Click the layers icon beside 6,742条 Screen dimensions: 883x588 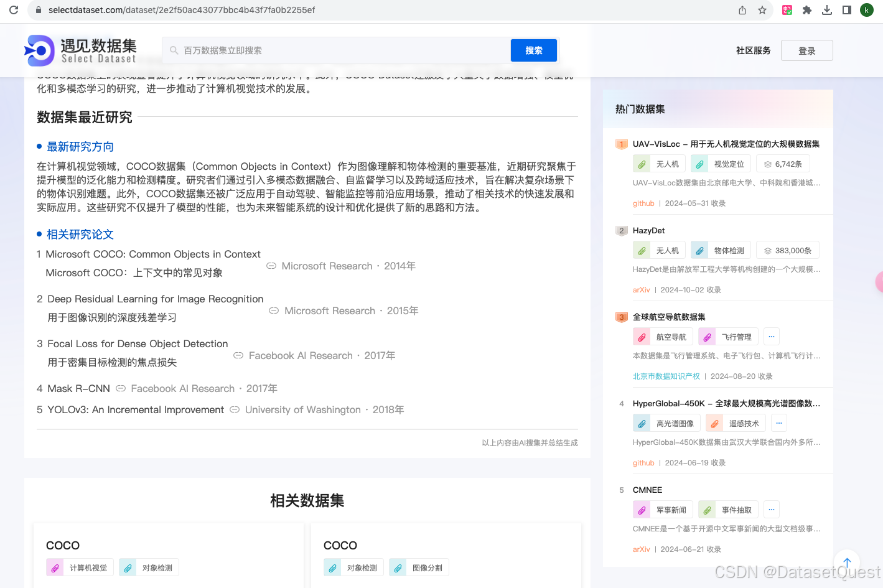tap(768, 164)
